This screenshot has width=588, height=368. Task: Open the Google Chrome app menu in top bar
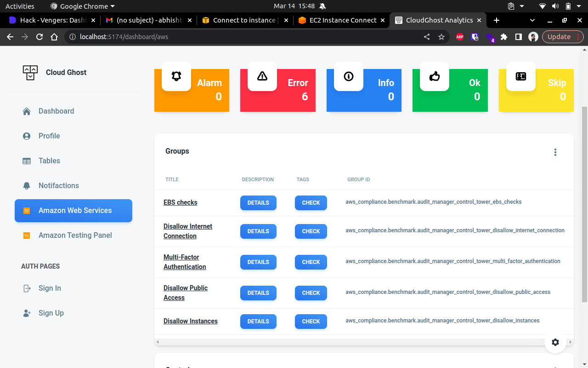click(82, 6)
